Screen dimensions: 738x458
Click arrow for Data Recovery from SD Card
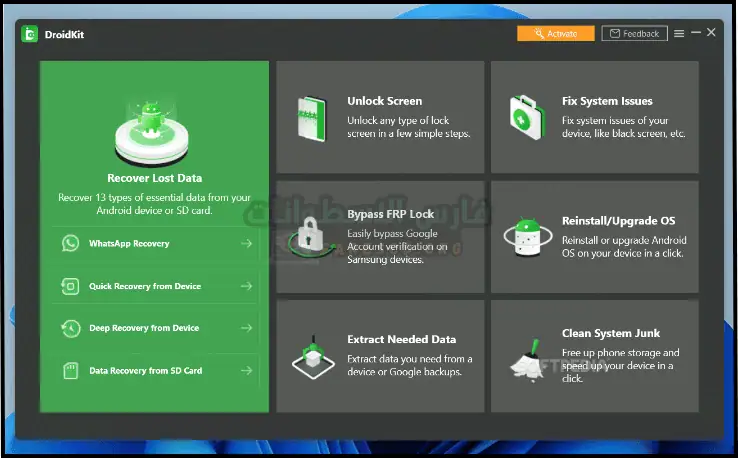coord(246,370)
